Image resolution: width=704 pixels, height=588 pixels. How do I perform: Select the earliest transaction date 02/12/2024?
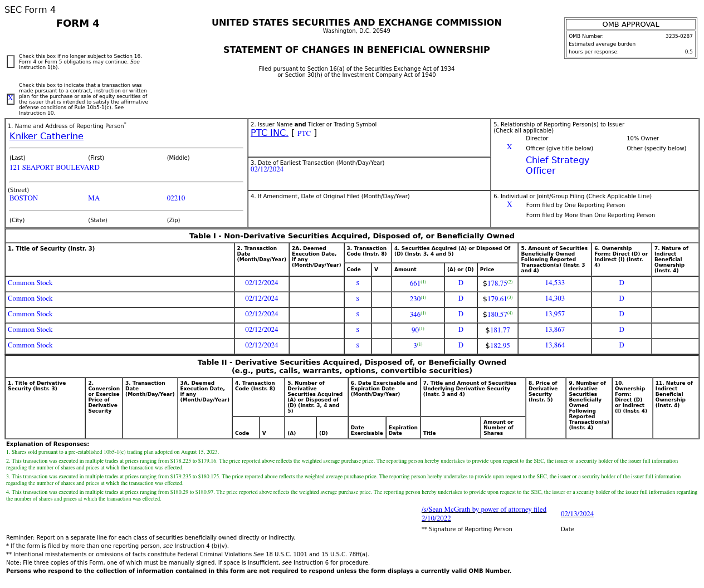pos(267,169)
